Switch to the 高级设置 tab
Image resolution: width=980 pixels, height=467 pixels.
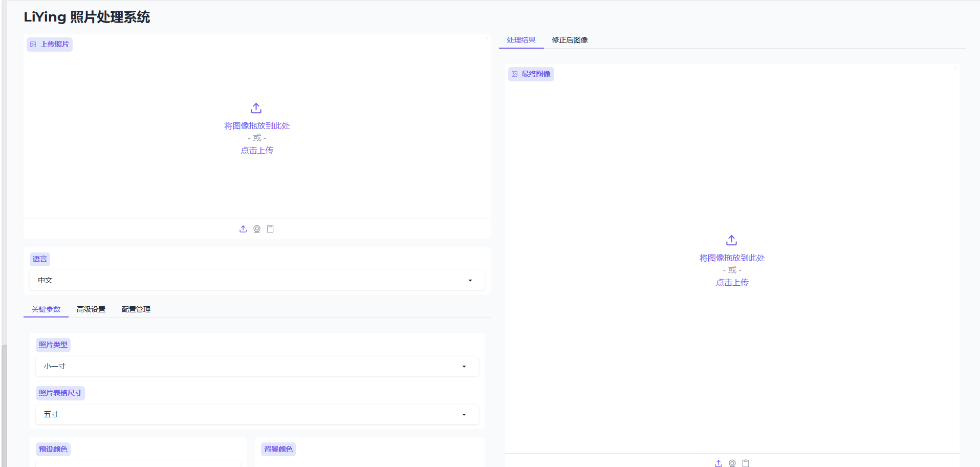tap(91, 309)
